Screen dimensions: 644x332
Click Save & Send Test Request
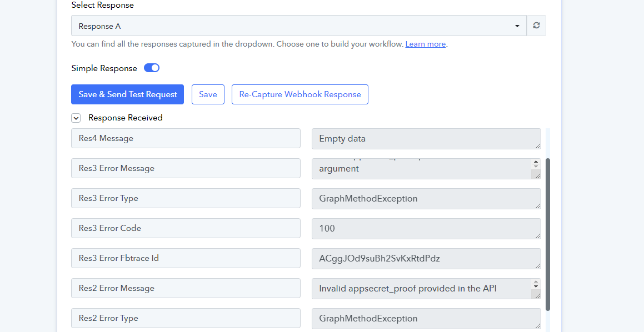click(127, 94)
